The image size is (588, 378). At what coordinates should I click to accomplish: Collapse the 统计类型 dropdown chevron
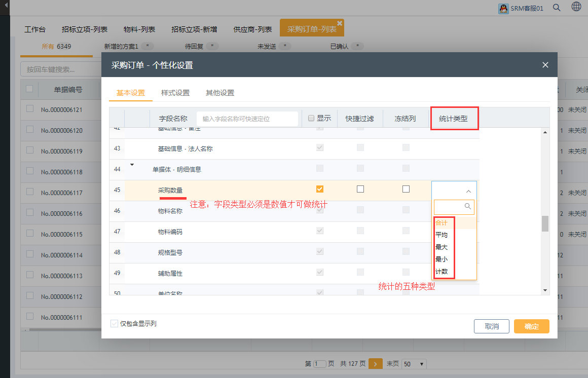468,191
